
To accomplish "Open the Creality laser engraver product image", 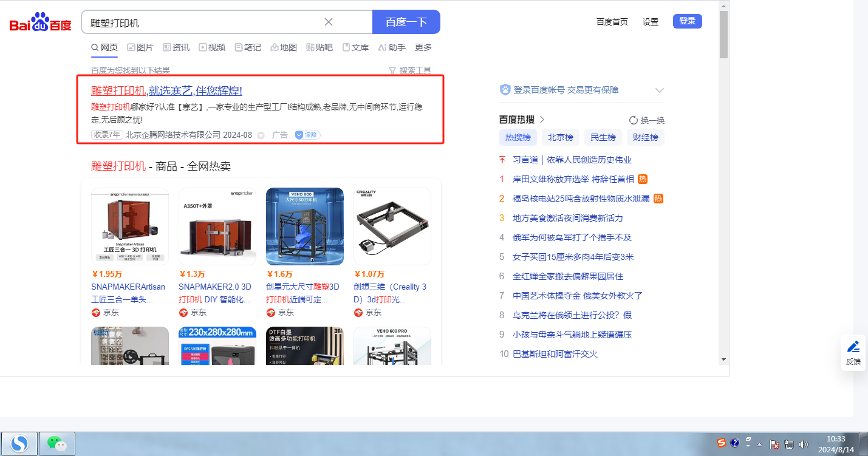I will tap(392, 226).
